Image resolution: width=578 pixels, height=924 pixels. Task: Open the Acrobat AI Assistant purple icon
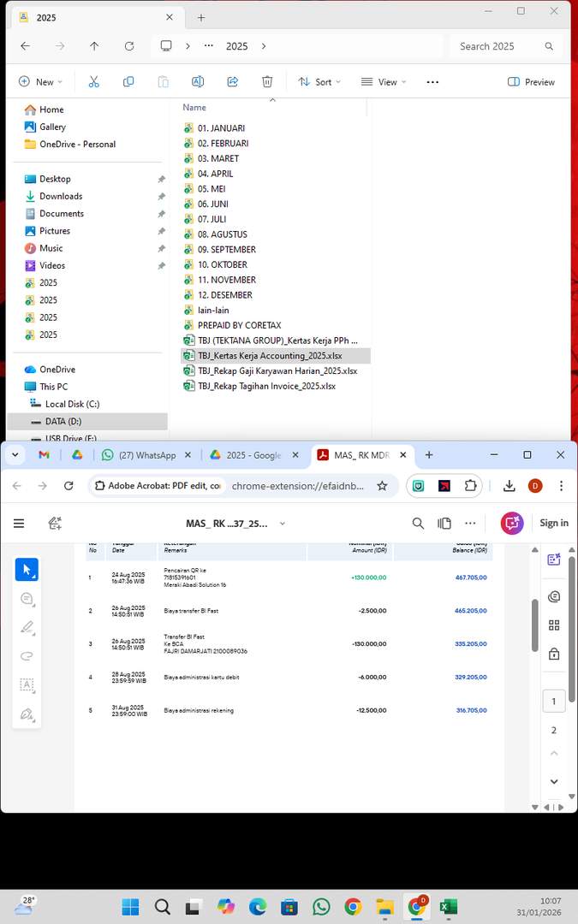[512, 524]
